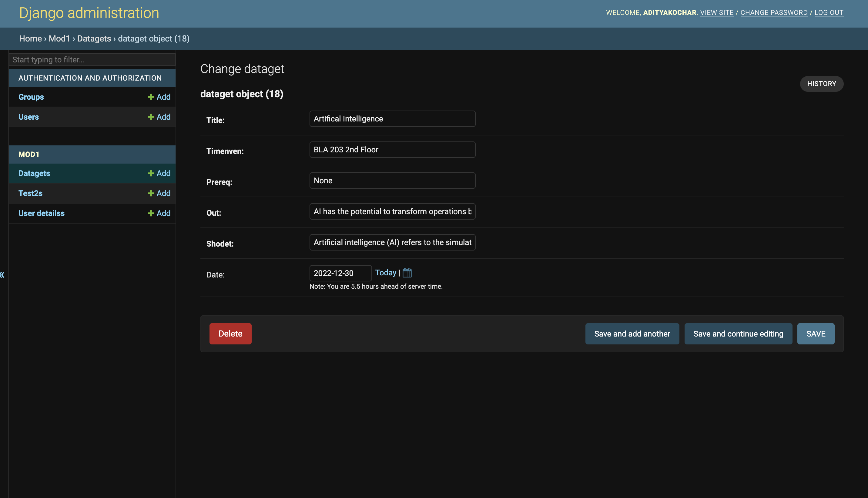Select Datagets in the sidebar

34,173
